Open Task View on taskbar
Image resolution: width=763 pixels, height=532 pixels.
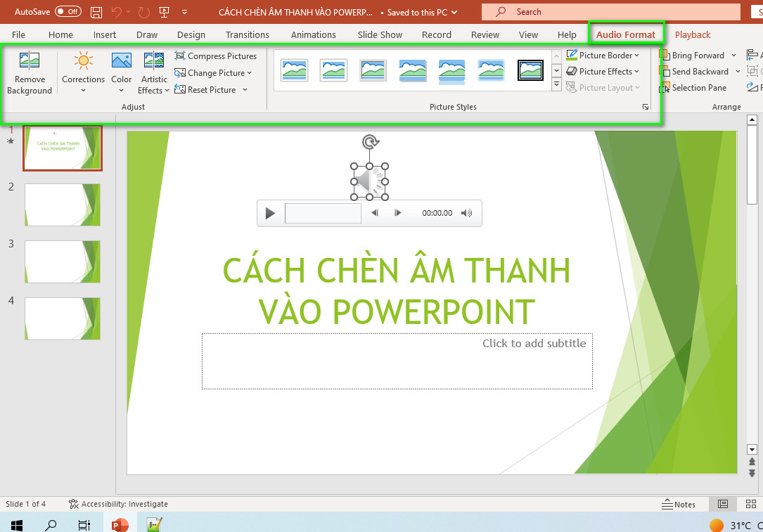point(84,525)
